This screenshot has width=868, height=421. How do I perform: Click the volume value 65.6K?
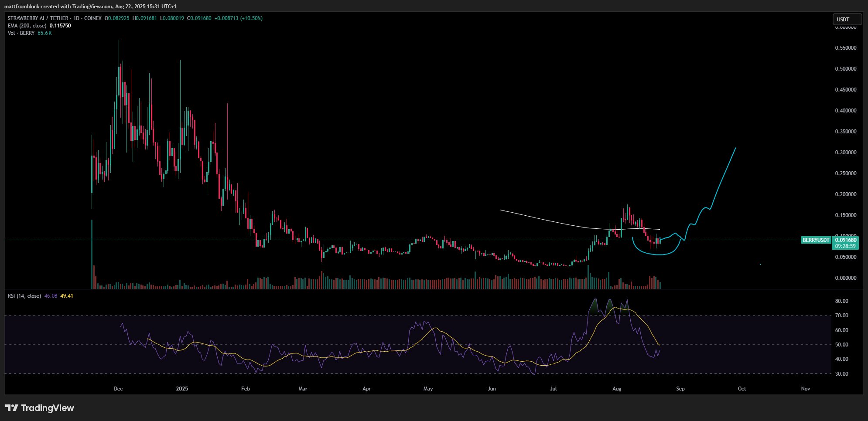click(44, 33)
